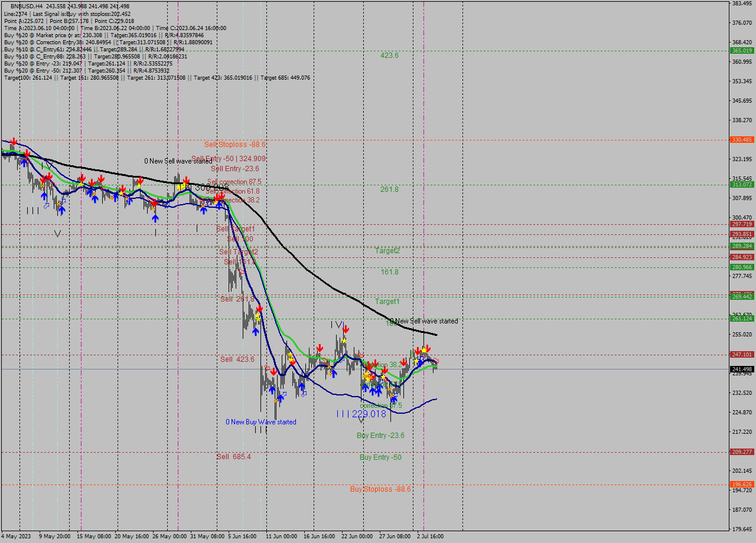
Task: Select the 26 May 00:00 time label
Action: (170, 537)
